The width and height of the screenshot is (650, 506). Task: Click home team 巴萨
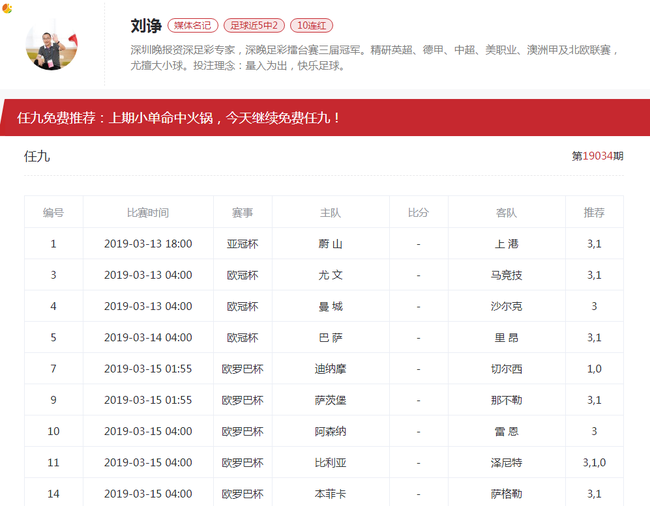click(x=330, y=337)
